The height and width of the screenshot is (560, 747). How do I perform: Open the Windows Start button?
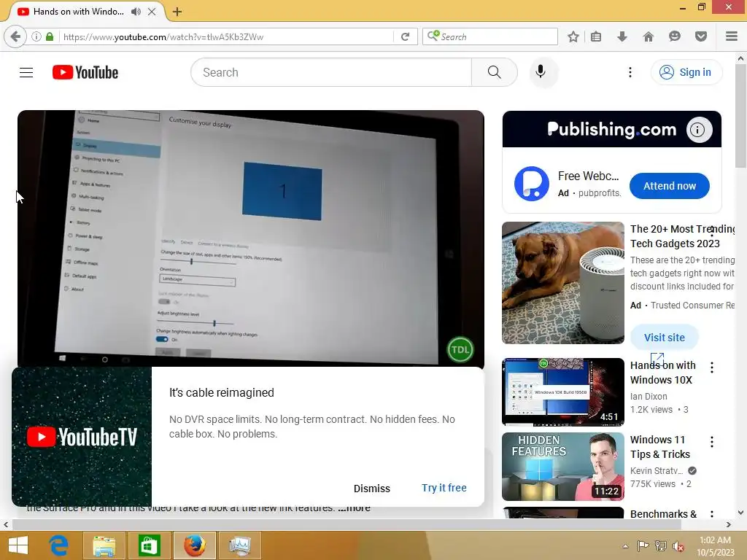tap(18, 545)
